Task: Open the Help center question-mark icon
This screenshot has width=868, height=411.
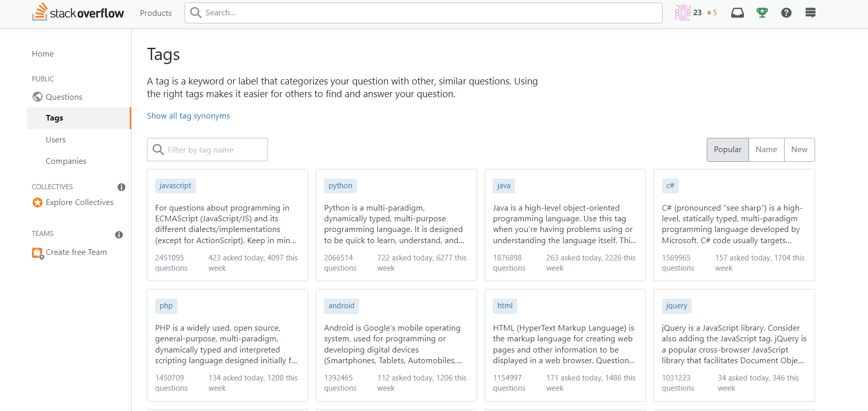Action: (786, 13)
